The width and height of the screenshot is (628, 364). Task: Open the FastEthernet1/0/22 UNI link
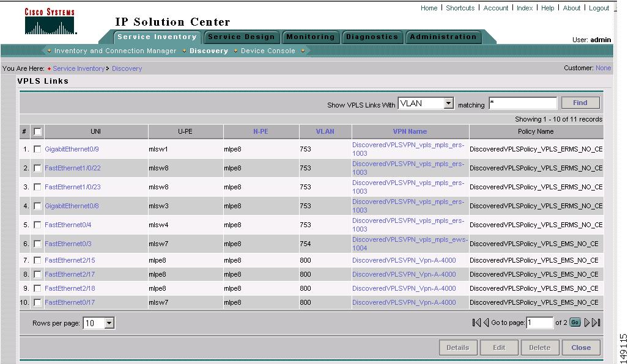pyautogui.click(x=73, y=168)
